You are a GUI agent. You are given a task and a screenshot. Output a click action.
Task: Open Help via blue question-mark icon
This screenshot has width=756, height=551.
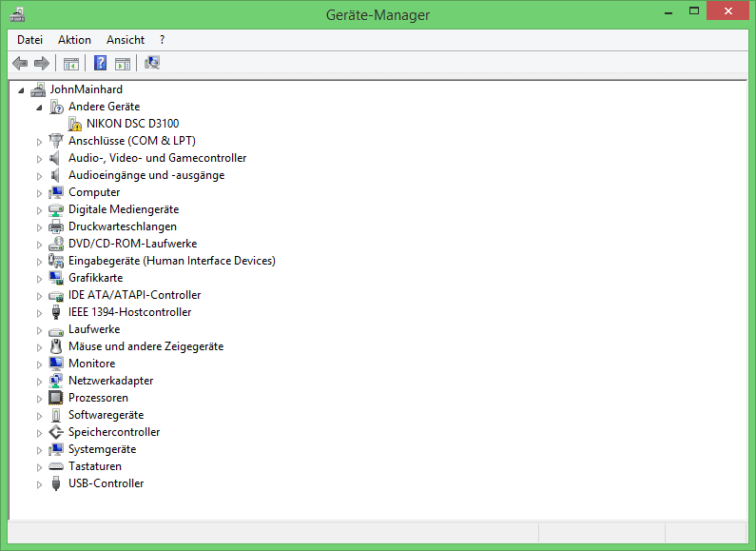(100, 63)
